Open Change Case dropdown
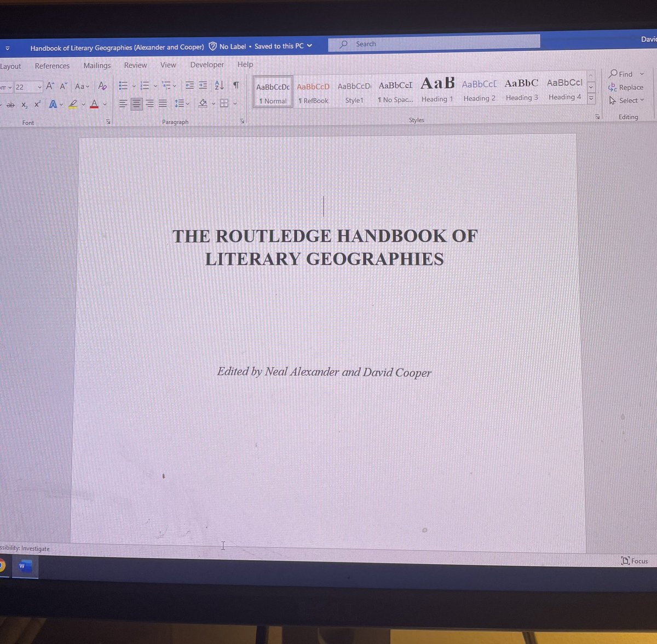 (82, 86)
